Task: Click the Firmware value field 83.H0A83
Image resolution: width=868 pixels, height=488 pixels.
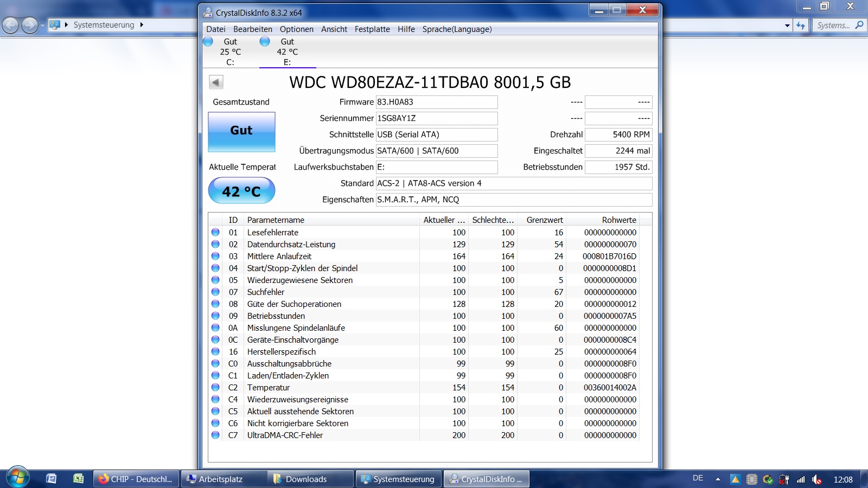Action: (x=437, y=102)
